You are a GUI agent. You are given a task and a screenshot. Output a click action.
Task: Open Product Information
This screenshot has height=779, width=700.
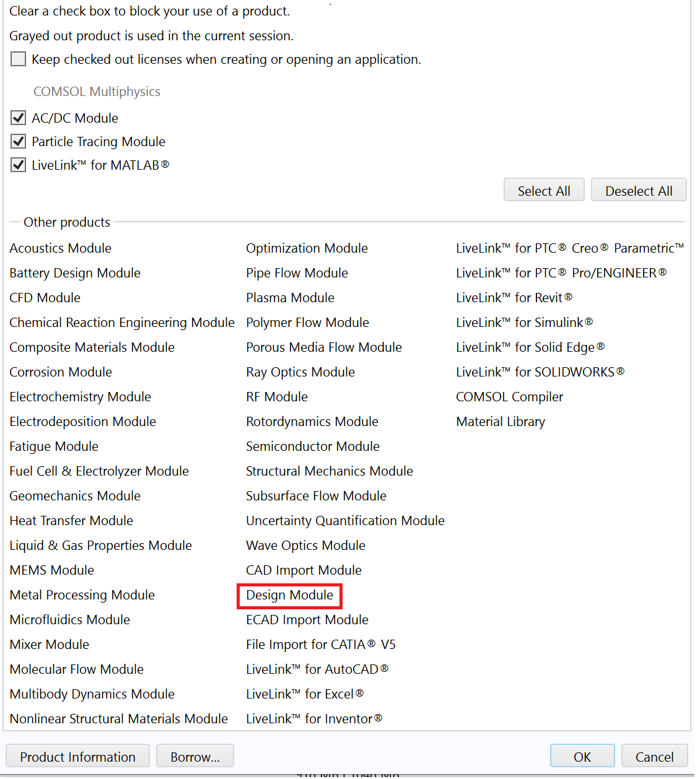[x=77, y=757]
